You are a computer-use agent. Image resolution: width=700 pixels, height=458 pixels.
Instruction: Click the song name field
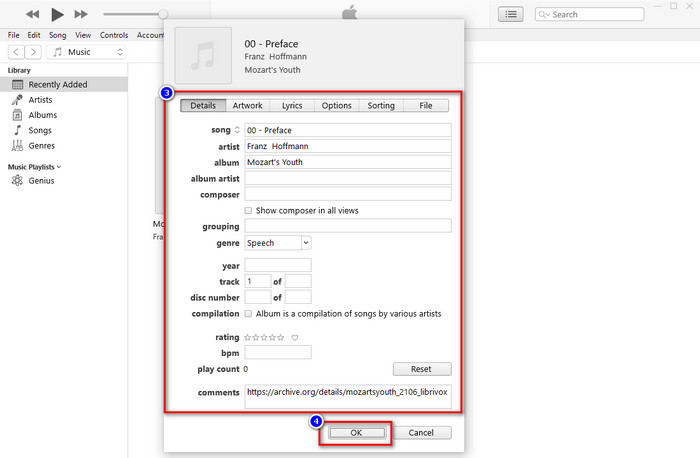pyautogui.click(x=348, y=130)
